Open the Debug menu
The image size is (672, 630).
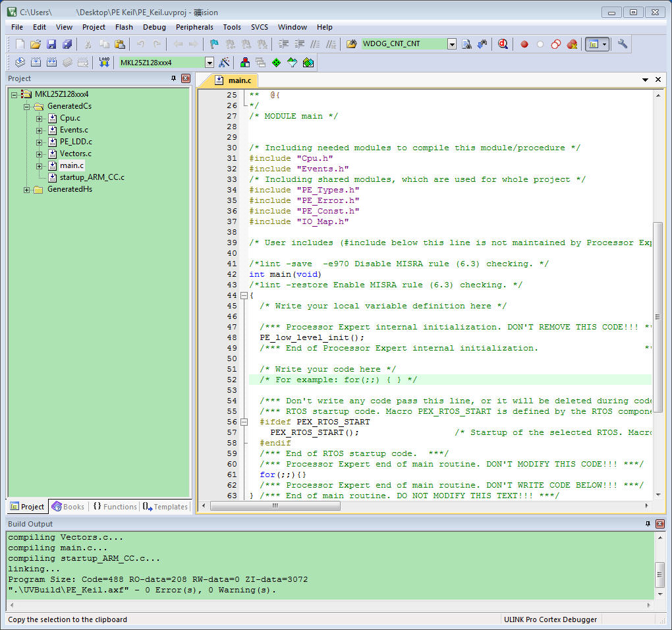[154, 27]
